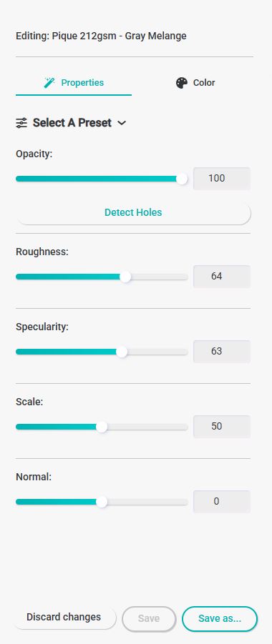
Task: Switch to the Color tab
Action: pyautogui.click(x=195, y=83)
